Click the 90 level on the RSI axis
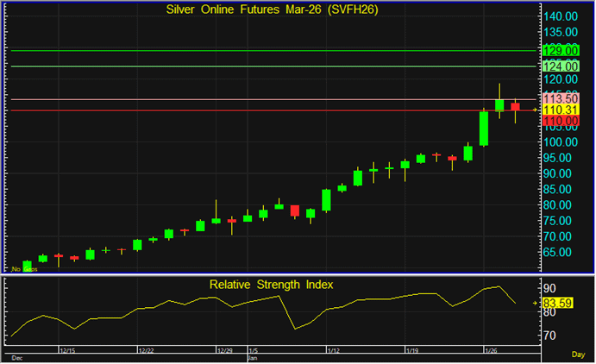Screen dimensions: 596x364 549,288
